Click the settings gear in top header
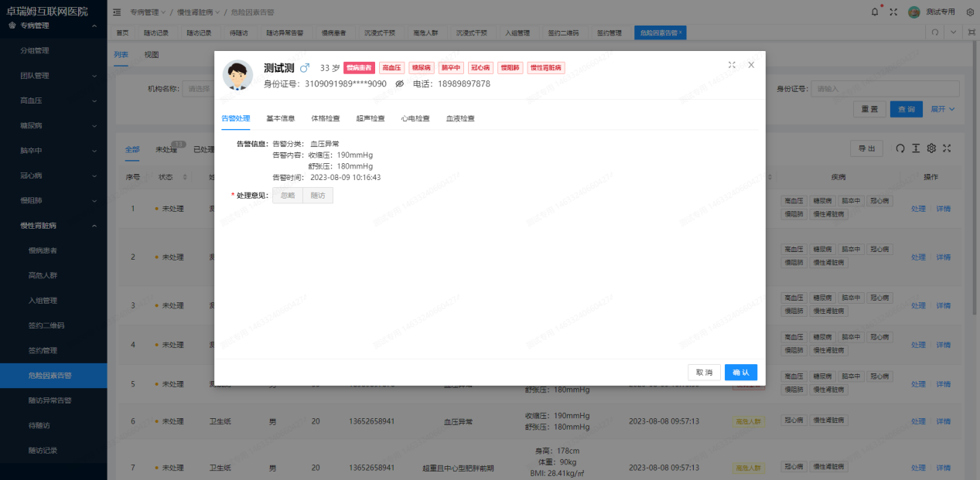The width and height of the screenshot is (980, 480). pos(970,12)
